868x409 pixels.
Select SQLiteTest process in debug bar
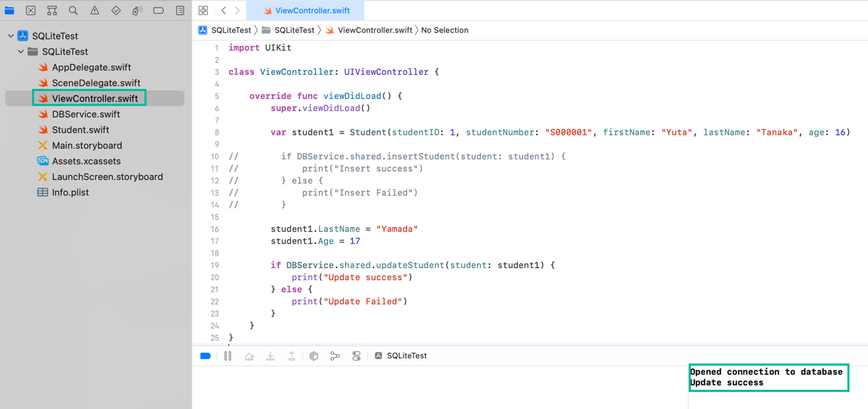click(401, 356)
